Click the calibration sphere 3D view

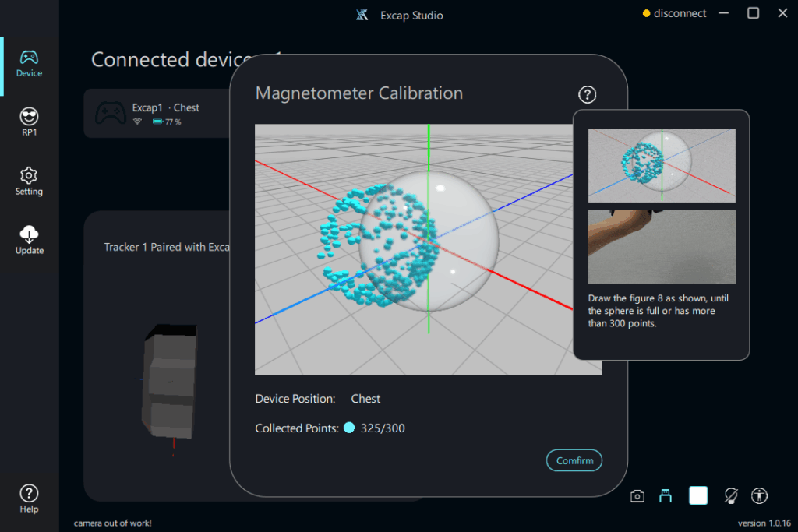[x=428, y=249]
